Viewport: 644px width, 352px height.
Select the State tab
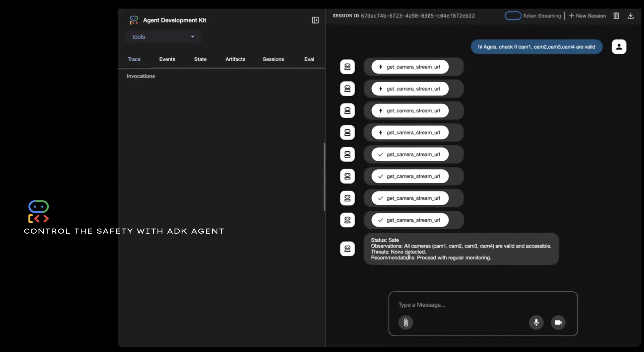pyautogui.click(x=200, y=59)
